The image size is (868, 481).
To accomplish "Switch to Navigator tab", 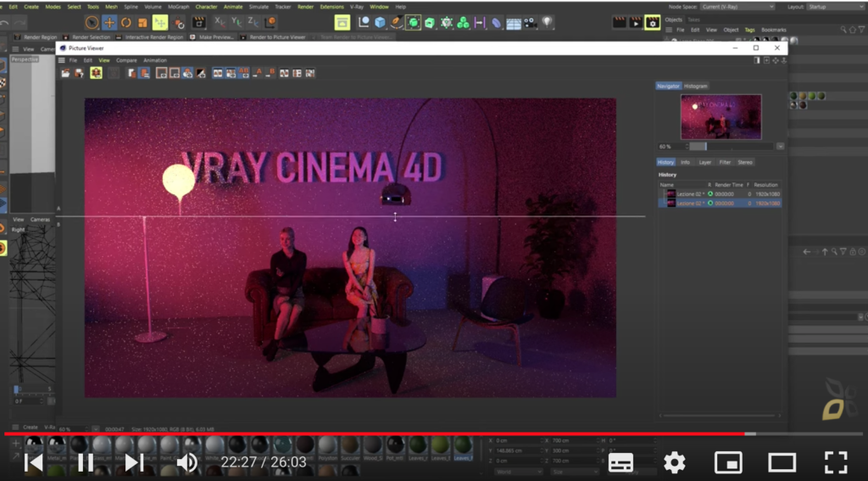I will [668, 86].
